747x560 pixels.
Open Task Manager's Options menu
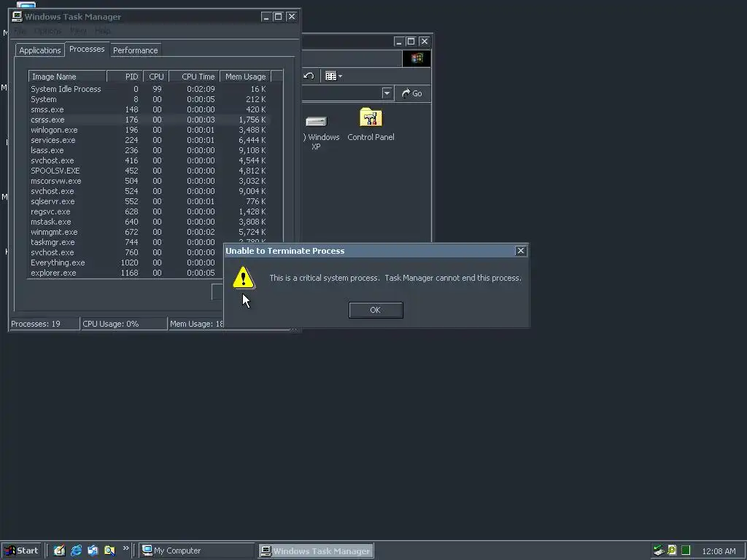tap(48, 31)
